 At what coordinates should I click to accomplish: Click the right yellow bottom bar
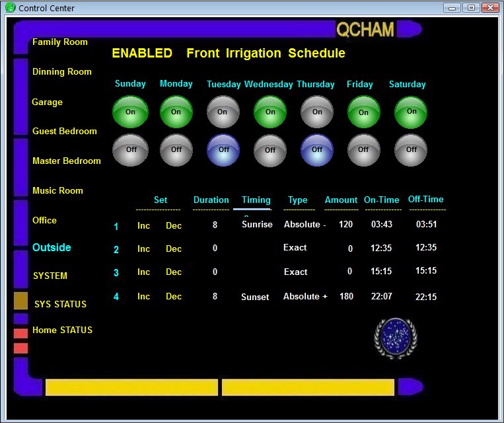pos(308,387)
